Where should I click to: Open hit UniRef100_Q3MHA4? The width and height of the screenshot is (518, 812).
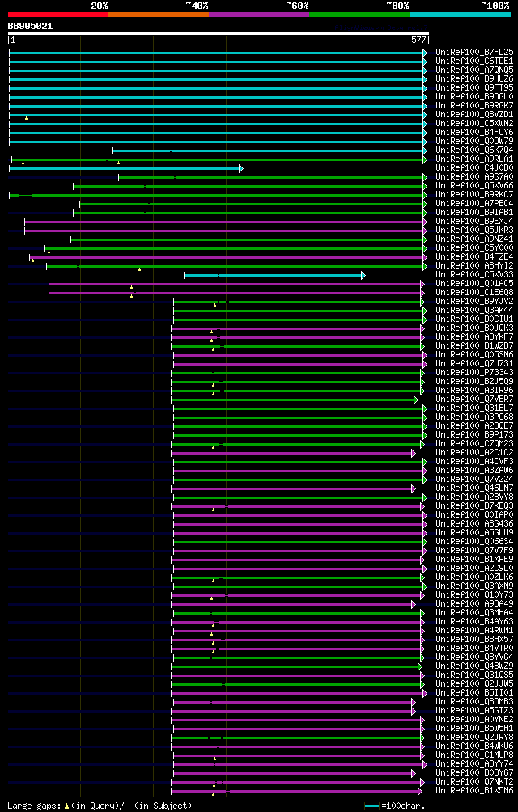click(474, 613)
